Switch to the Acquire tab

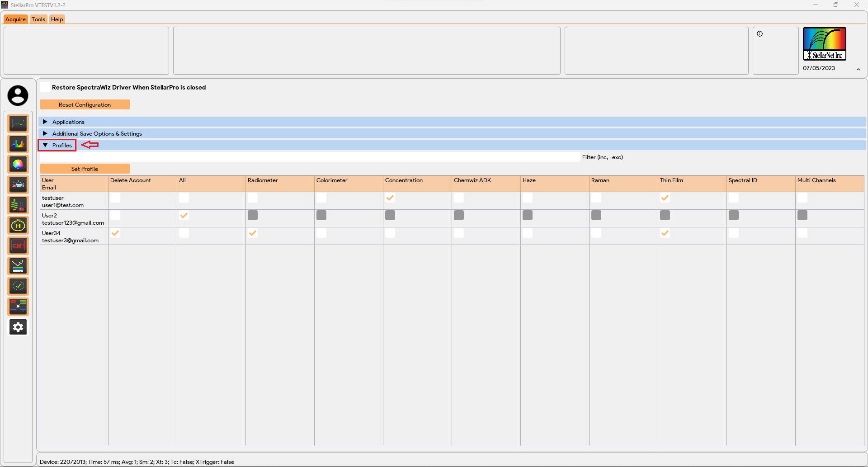point(15,19)
